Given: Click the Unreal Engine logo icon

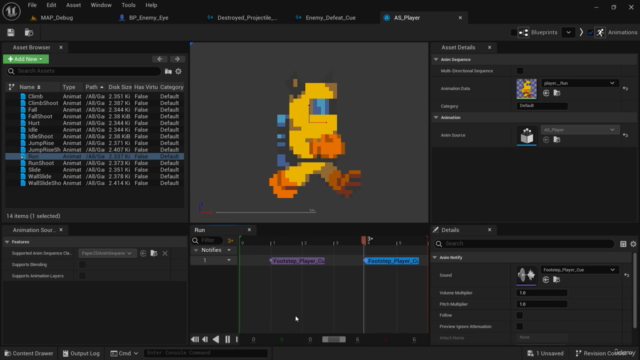Looking at the screenshot, I should coord(11,11).
